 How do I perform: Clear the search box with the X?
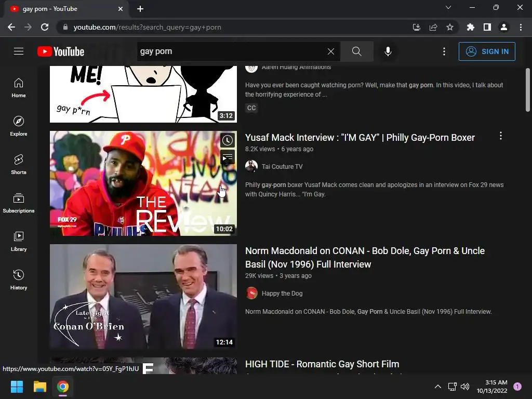tap(331, 51)
